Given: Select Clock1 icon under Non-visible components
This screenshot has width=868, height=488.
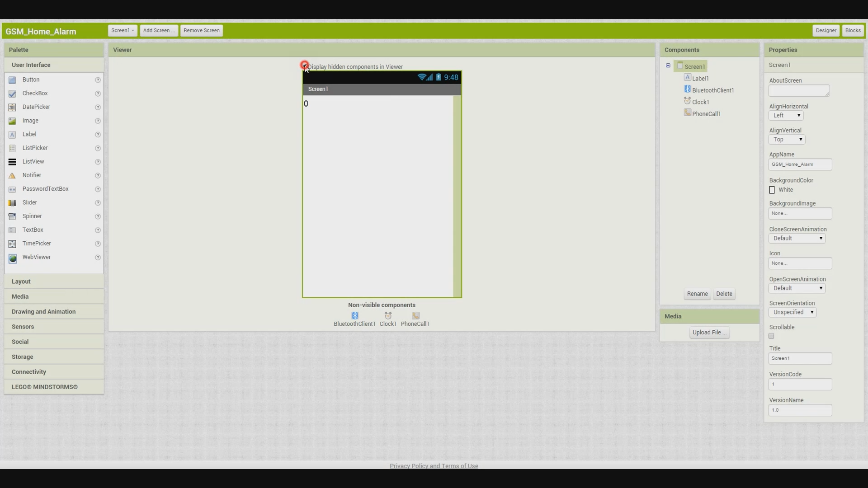Looking at the screenshot, I should pos(388,315).
